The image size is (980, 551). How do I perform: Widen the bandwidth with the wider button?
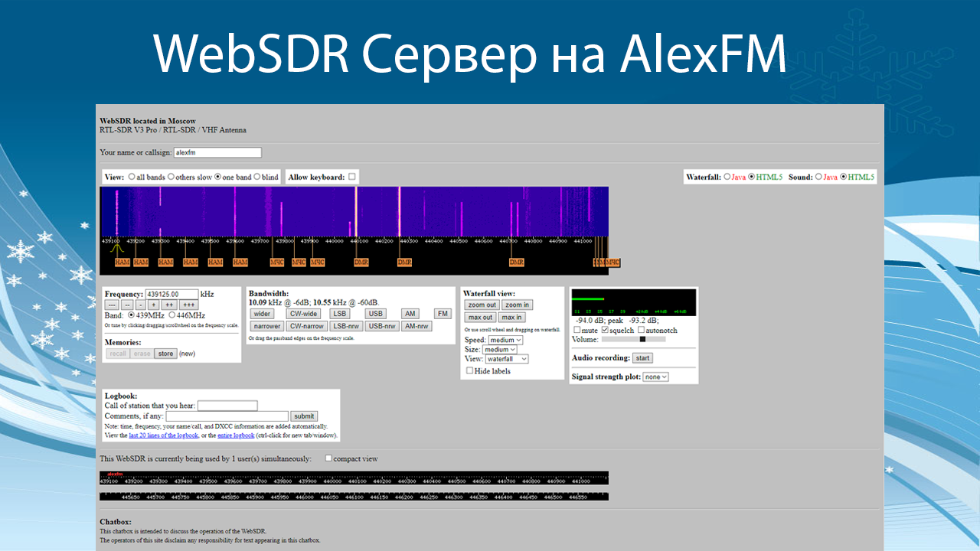click(262, 314)
